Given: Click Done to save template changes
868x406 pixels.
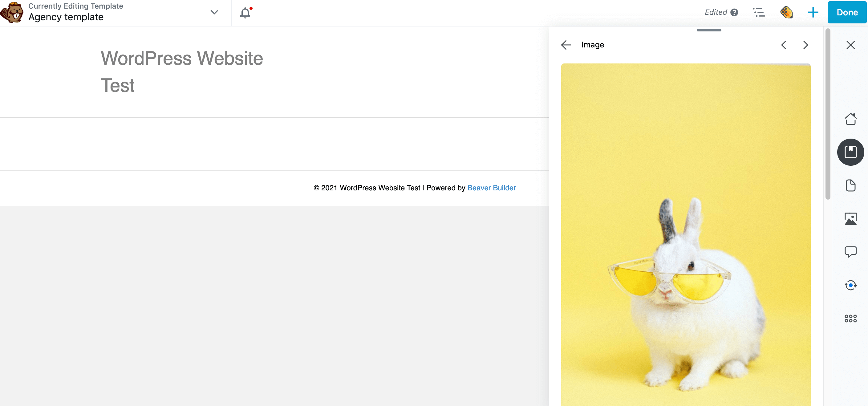Looking at the screenshot, I should pyautogui.click(x=846, y=13).
